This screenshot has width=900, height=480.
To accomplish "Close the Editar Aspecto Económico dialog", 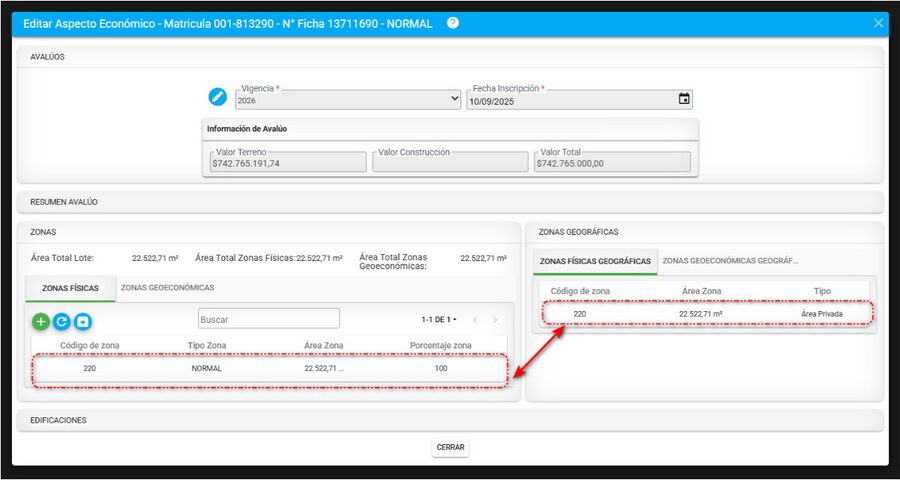I will (x=878, y=23).
